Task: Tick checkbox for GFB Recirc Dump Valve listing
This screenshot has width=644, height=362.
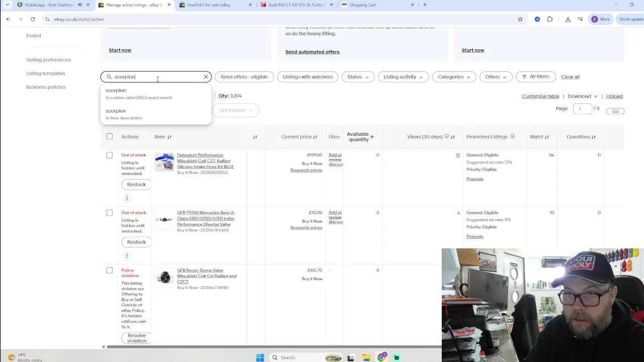Action: click(x=109, y=270)
